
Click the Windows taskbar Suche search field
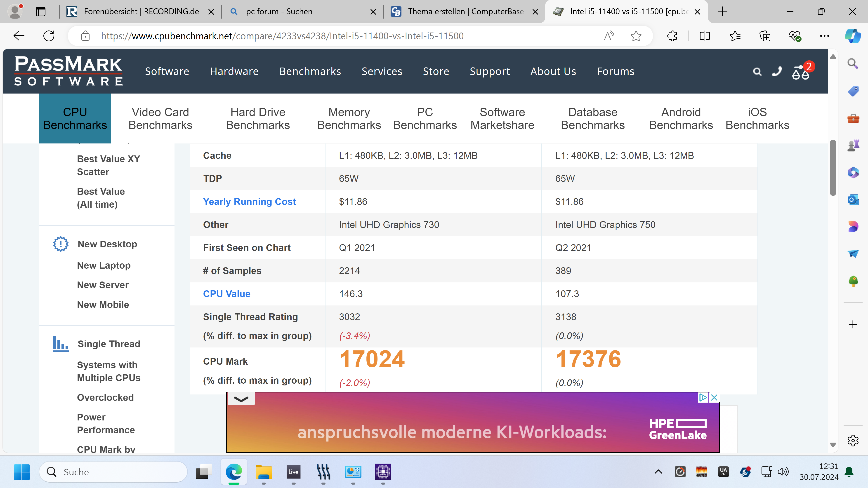(x=113, y=472)
